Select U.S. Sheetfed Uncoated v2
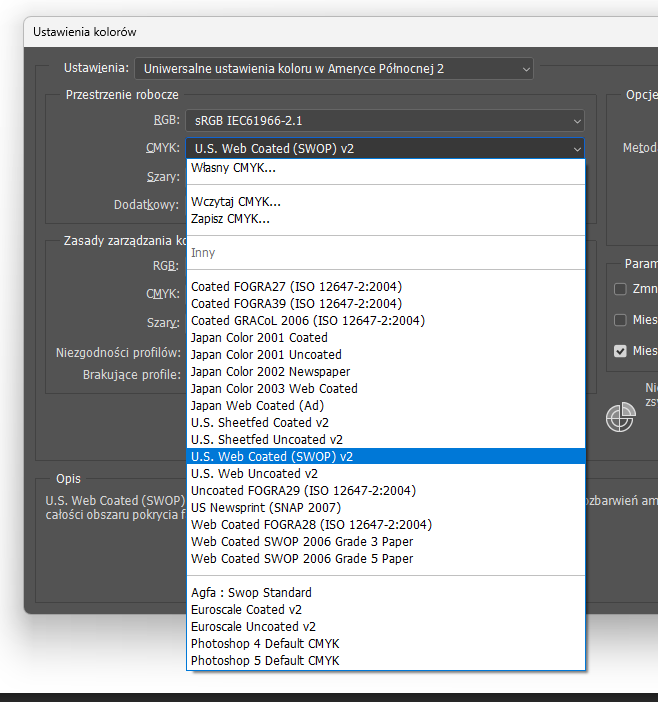The image size is (658, 702). click(x=386, y=440)
